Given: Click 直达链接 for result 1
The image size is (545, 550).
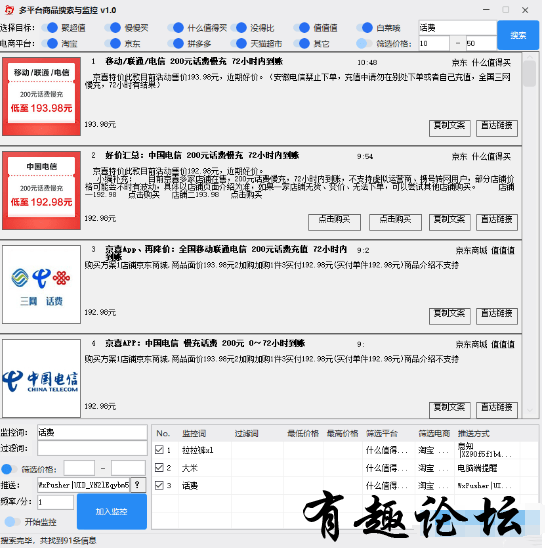Looking at the screenshot, I should [497, 128].
